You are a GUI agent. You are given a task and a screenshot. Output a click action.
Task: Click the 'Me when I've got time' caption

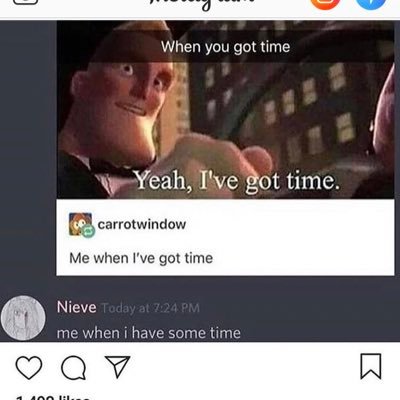[141, 258]
